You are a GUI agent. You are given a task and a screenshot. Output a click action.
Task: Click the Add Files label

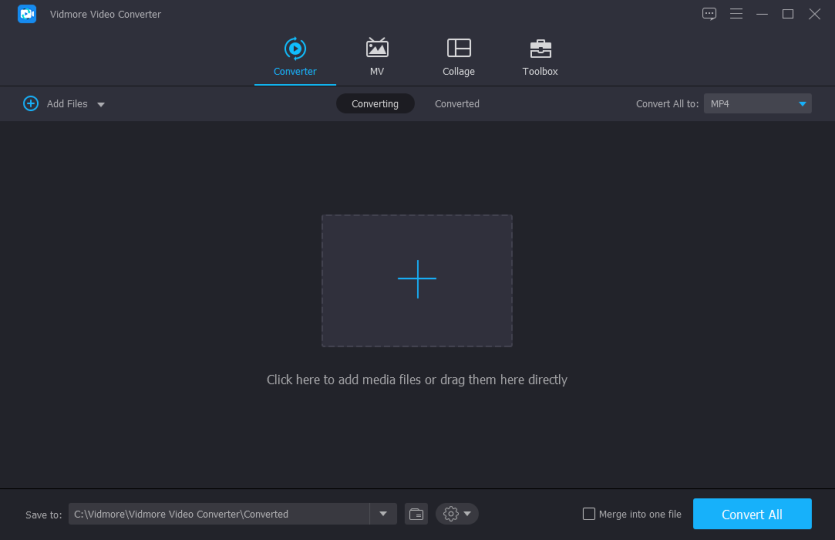point(67,104)
